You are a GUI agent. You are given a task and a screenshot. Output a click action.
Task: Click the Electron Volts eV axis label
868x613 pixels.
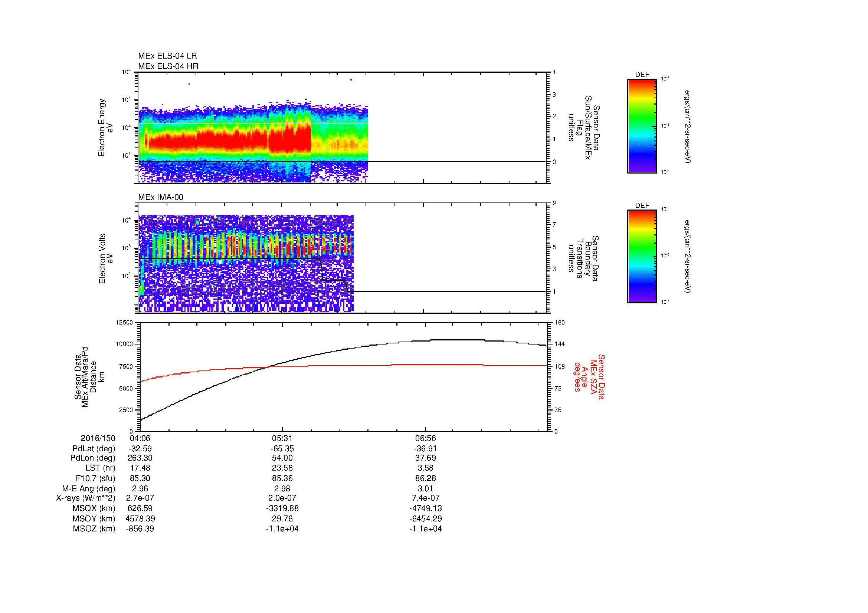(x=105, y=258)
